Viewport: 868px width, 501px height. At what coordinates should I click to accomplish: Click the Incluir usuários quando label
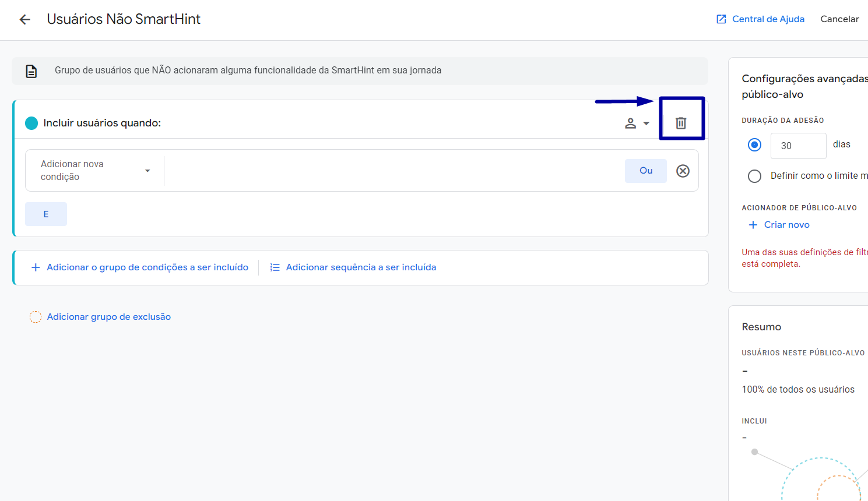[102, 123]
